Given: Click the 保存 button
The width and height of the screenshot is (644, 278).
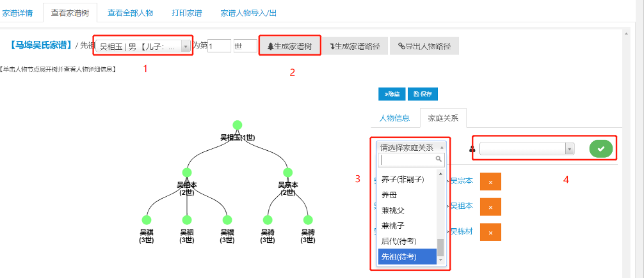Looking at the screenshot, I should coord(423,94).
